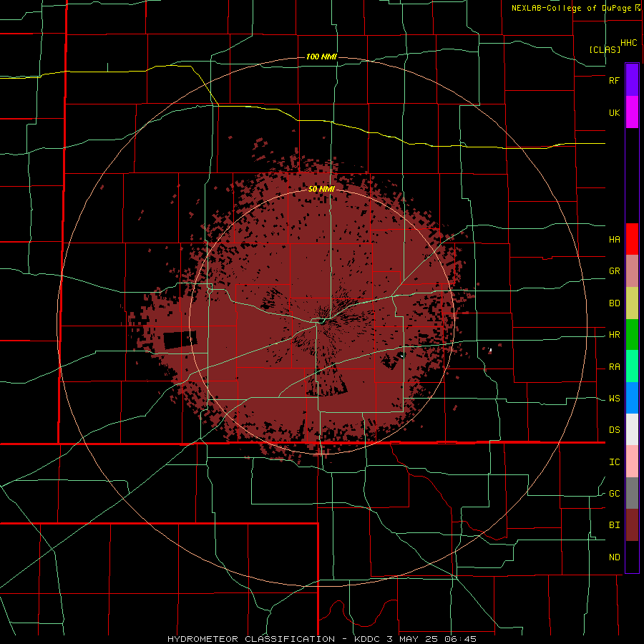Image resolution: width=644 pixels, height=644 pixels.
Task: Select the gray GC legend swatch
Action: [632, 493]
